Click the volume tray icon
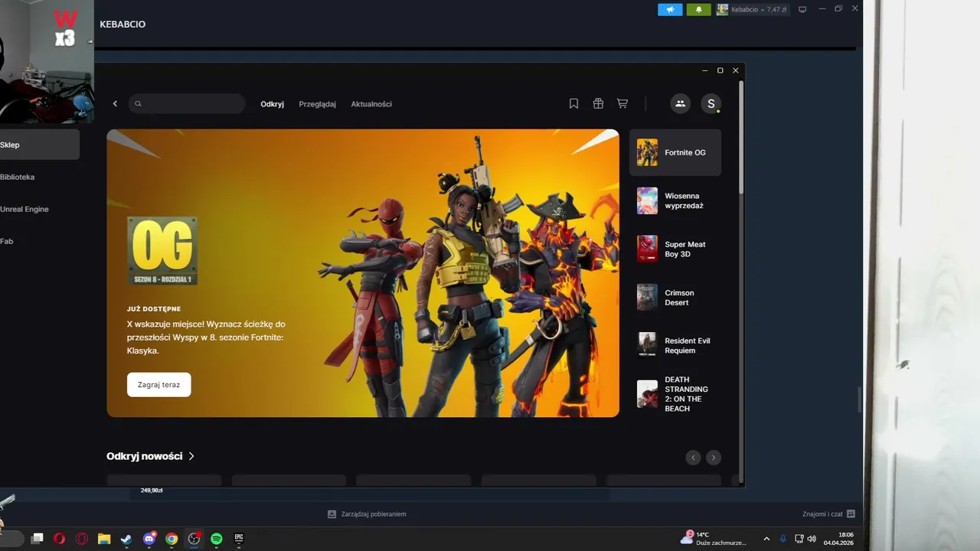980x551 pixels. coord(812,539)
